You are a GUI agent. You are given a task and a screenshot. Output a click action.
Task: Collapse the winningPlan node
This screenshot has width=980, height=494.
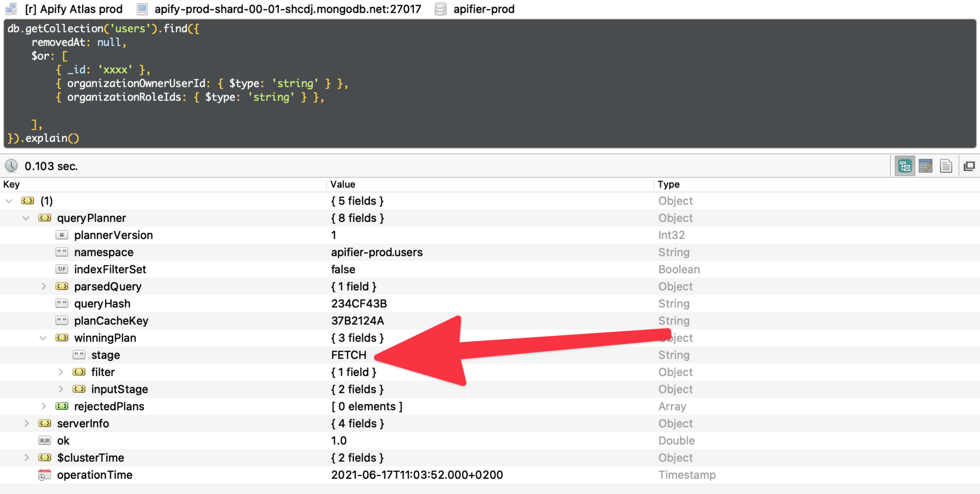pyautogui.click(x=44, y=338)
